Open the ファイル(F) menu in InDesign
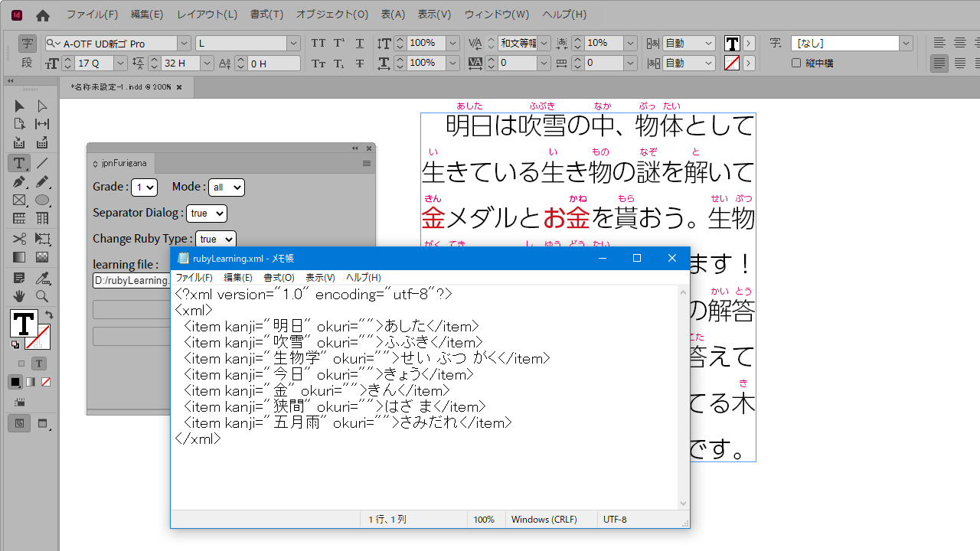Image resolution: width=980 pixels, height=551 pixels. pos(92,15)
